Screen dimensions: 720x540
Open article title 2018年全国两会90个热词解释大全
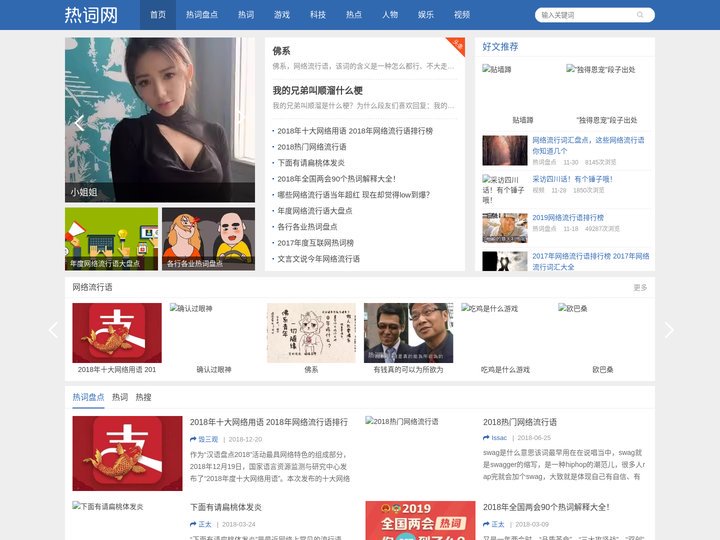pos(546,507)
